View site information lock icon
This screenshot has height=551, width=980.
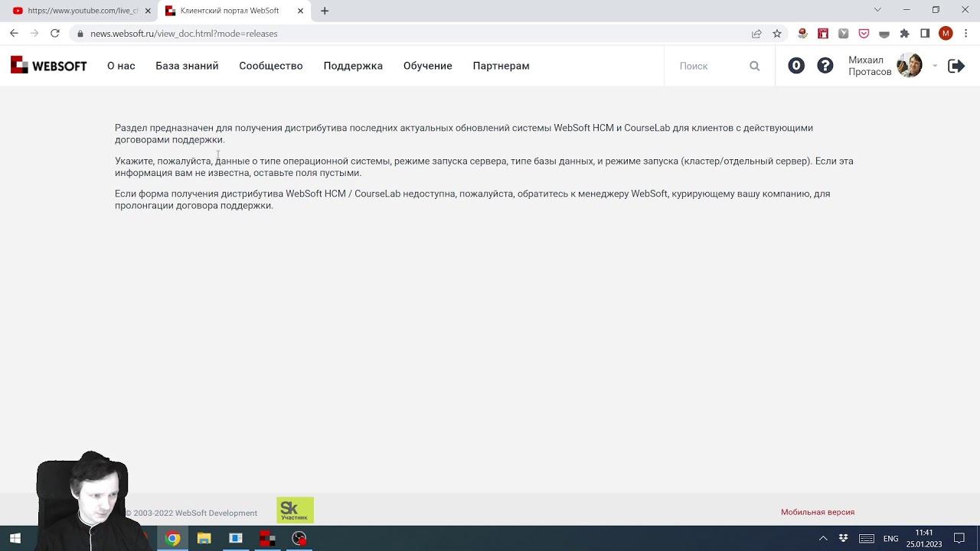coord(80,34)
